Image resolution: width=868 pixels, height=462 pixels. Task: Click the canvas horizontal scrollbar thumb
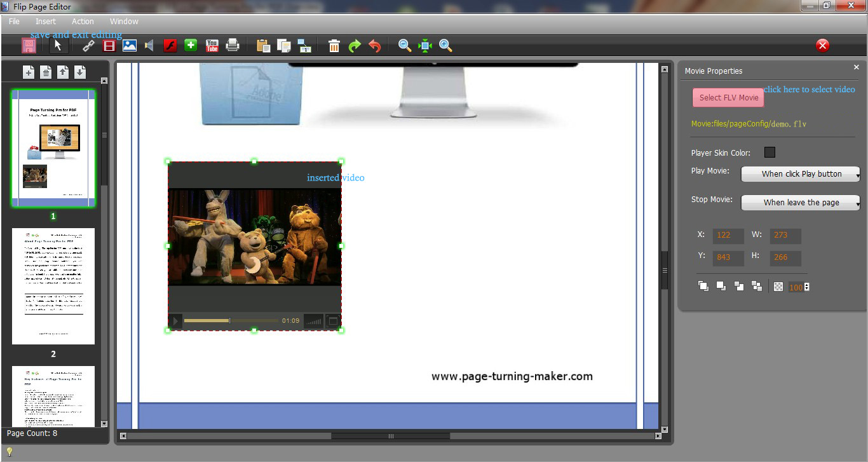391,436
